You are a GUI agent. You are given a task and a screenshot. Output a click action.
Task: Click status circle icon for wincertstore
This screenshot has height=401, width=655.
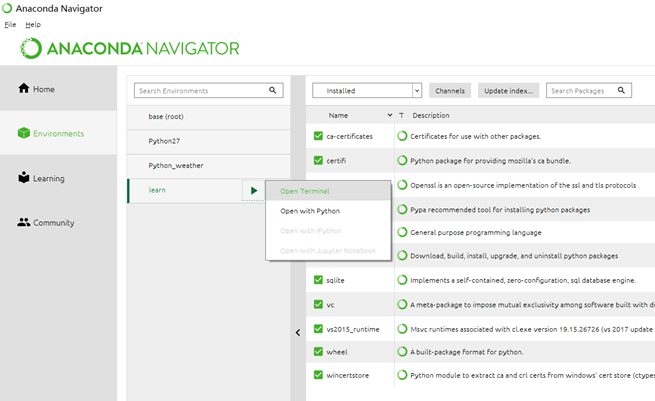[402, 375]
